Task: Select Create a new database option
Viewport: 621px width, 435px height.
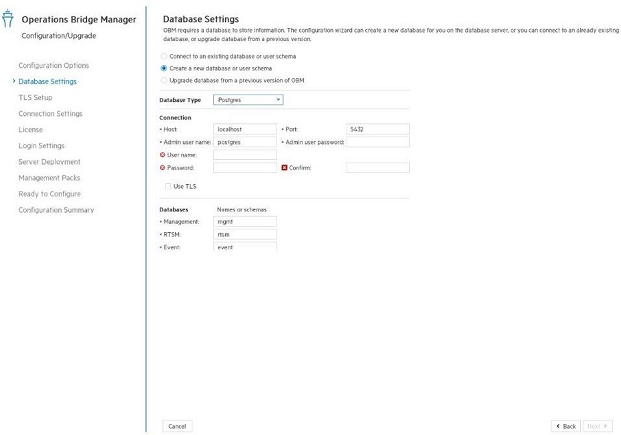Action: coord(164,68)
